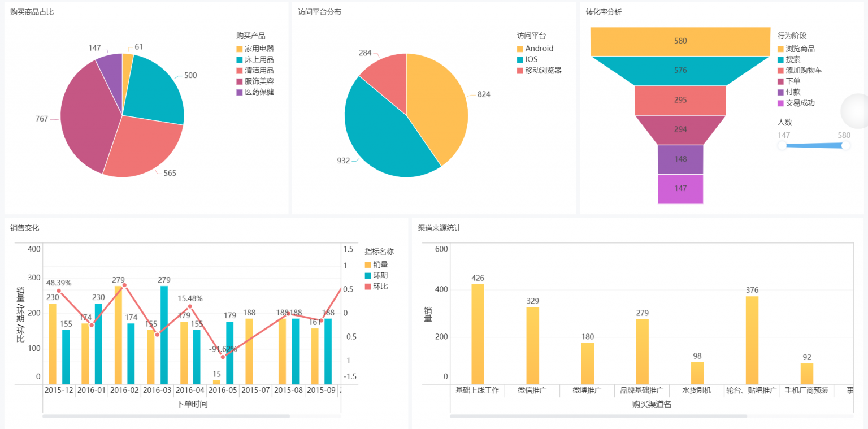Select the 浏览商品 funnel segment labeled 580

click(680, 41)
